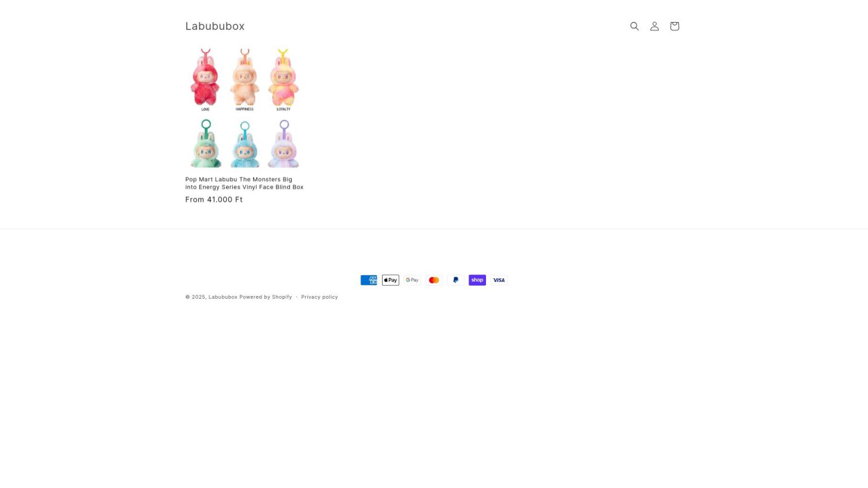Select the purple Labubu figure image

point(284,144)
